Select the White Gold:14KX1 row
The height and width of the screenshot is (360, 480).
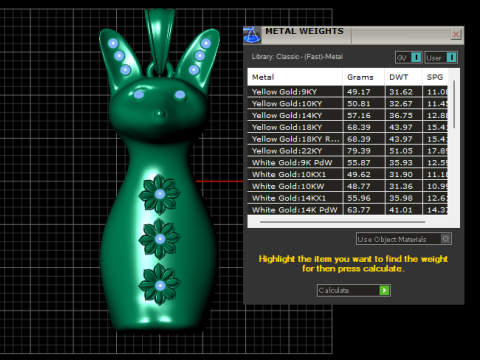[347, 198]
